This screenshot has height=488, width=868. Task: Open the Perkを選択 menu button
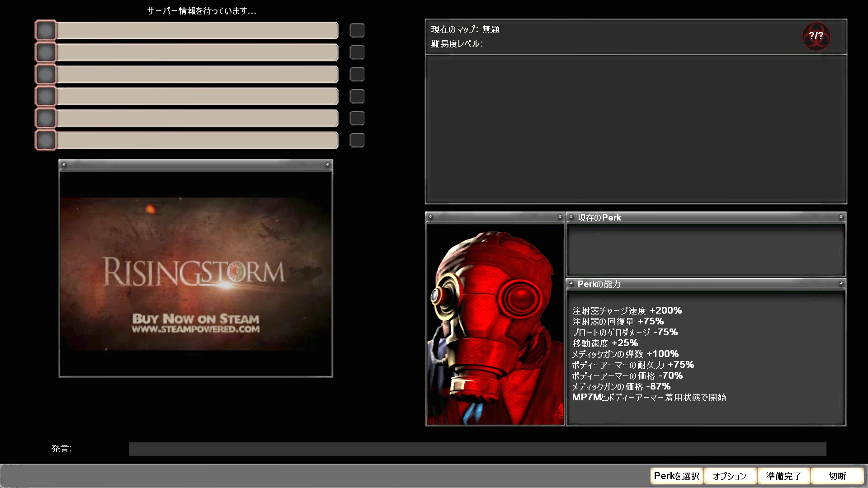pos(676,476)
